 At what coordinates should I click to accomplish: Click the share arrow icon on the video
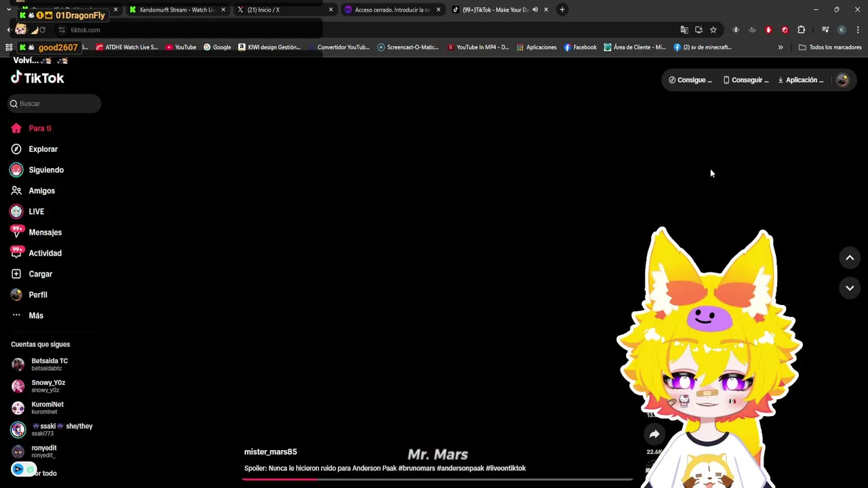click(x=654, y=434)
